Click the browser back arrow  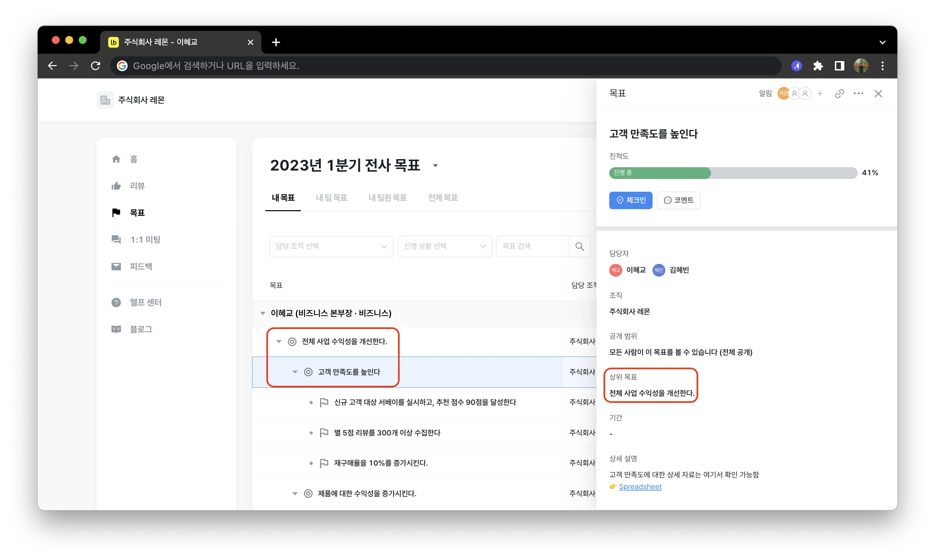(x=52, y=66)
